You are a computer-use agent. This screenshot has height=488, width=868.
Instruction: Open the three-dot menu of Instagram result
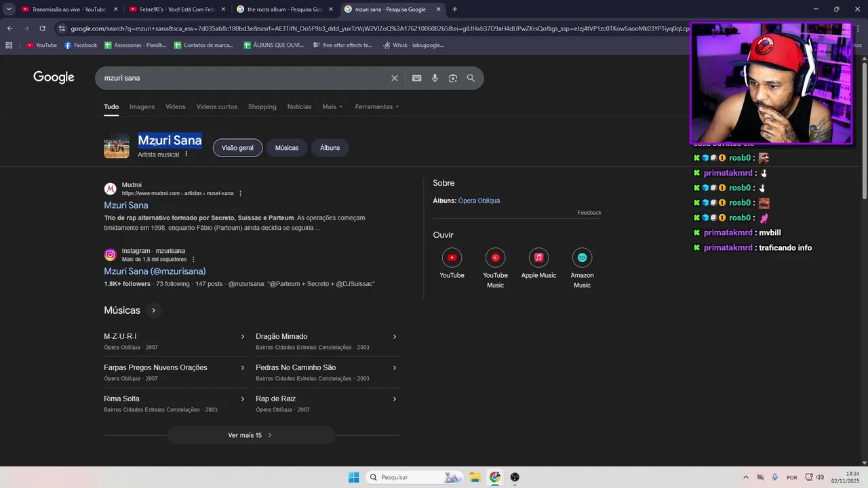[x=193, y=259]
